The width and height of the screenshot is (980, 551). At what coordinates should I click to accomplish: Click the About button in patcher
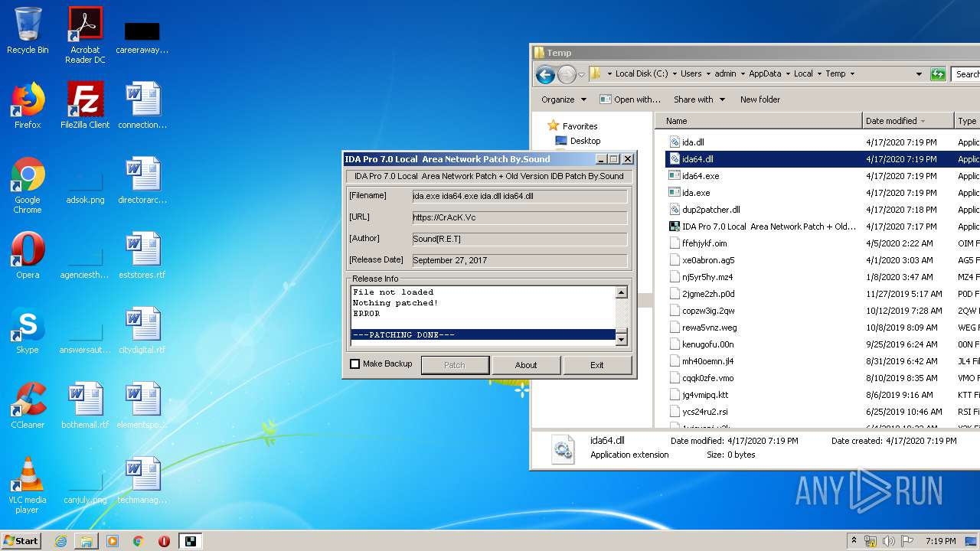pos(526,365)
